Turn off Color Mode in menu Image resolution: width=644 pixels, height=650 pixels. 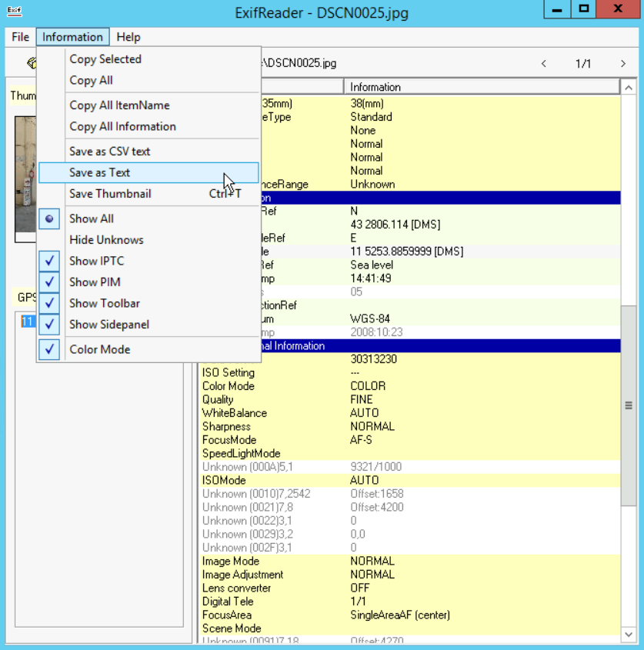point(99,349)
